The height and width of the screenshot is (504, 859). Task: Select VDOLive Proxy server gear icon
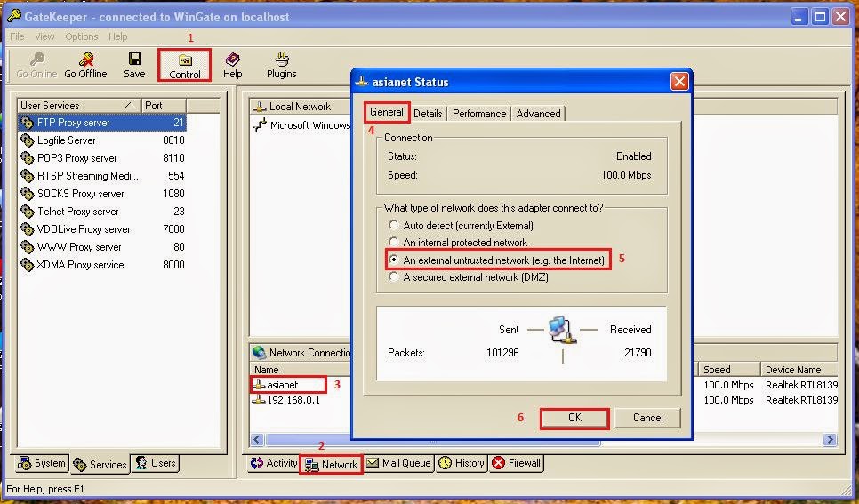(28, 229)
